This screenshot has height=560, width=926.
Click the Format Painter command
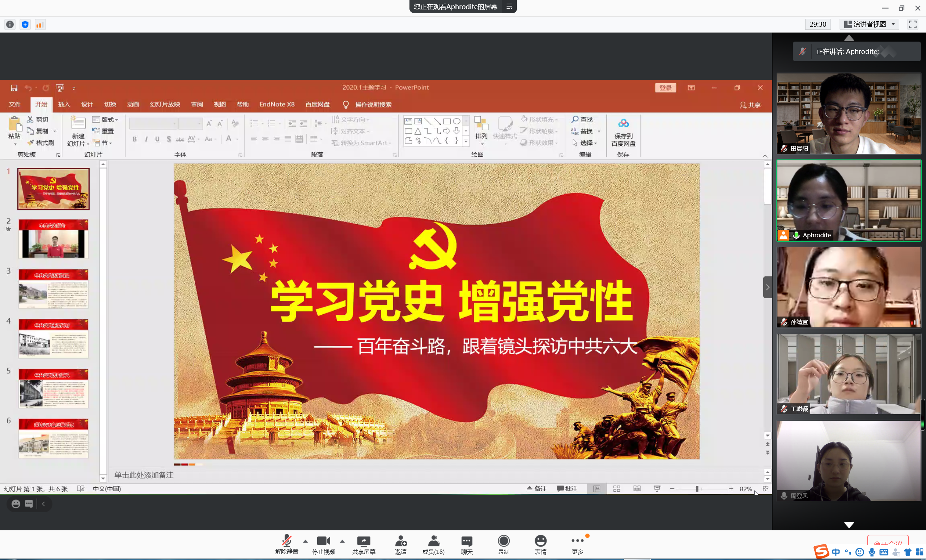pyautogui.click(x=41, y=143)
